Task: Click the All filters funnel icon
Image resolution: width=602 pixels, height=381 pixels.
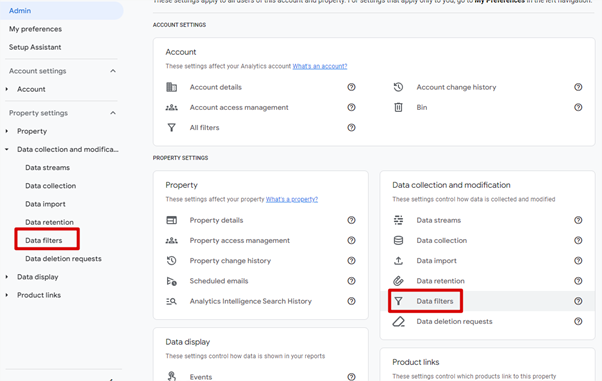Action: pos(171,128)
